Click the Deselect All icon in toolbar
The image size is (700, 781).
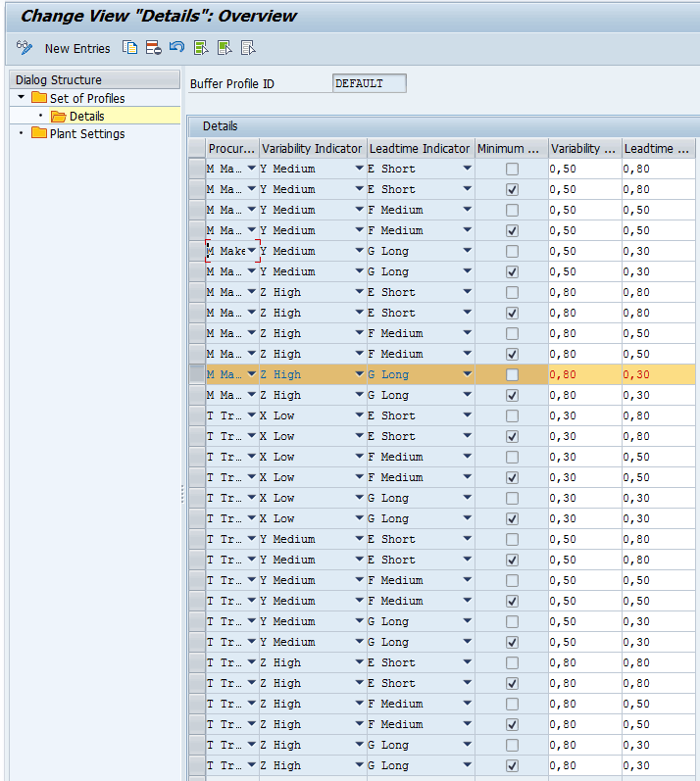click(248, 47)
